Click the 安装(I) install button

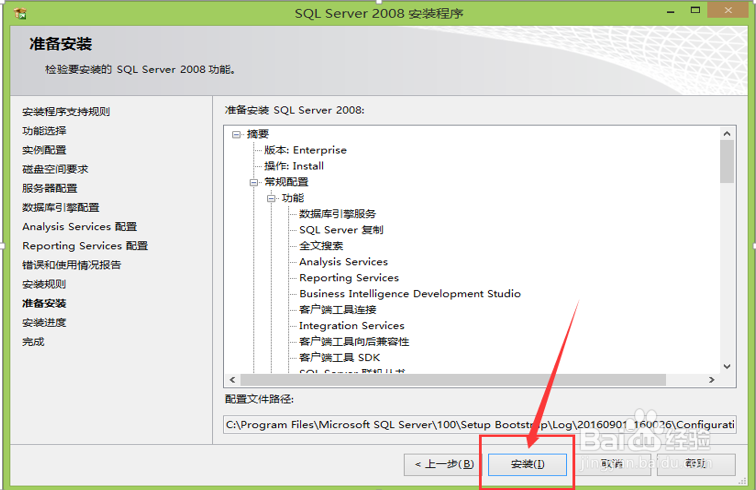click(x=527, y=464)
